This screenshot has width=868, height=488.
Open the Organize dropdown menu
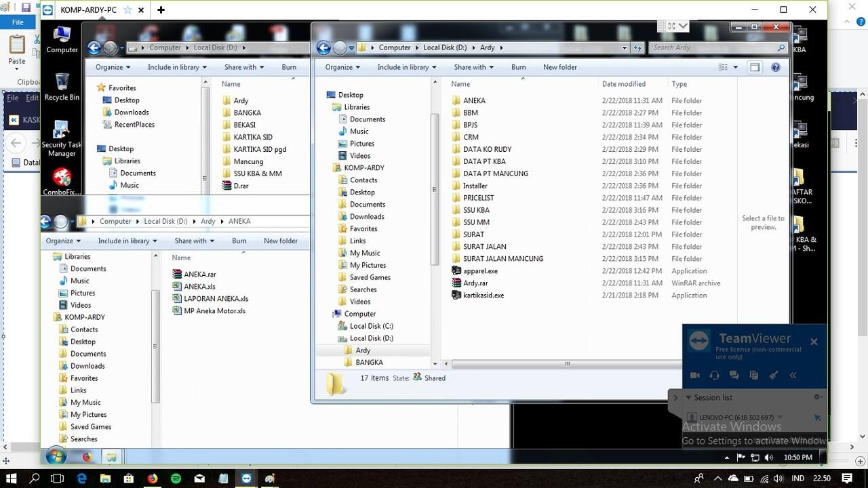pos(342,67)
